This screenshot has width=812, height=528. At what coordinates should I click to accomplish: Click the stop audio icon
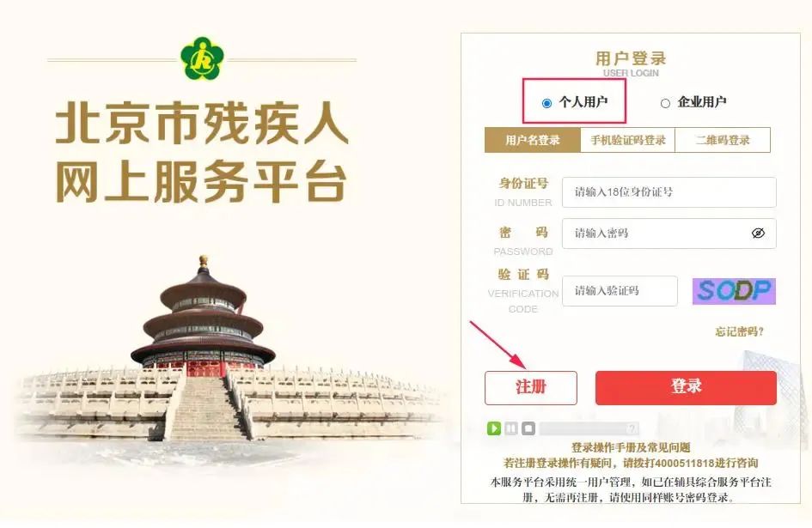point(528,428)
